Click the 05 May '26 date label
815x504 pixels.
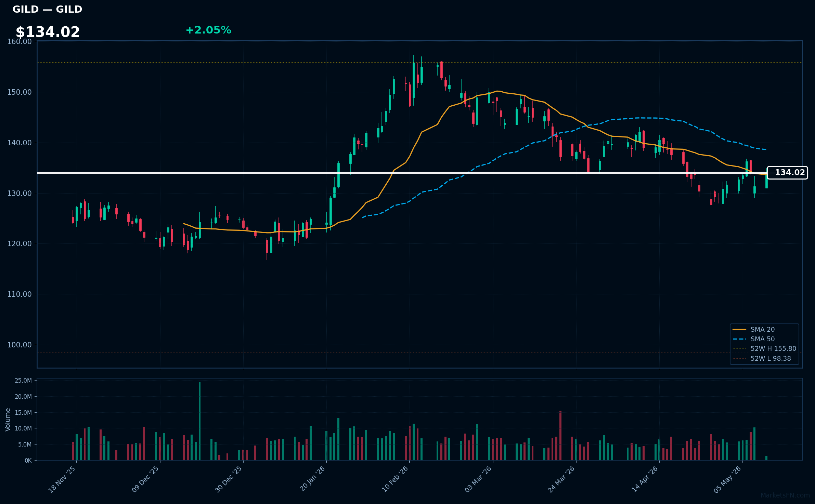coord(728,479)
